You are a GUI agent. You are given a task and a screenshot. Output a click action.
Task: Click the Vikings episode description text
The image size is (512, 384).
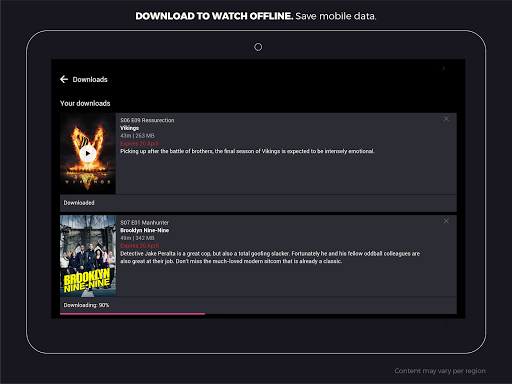247,151
